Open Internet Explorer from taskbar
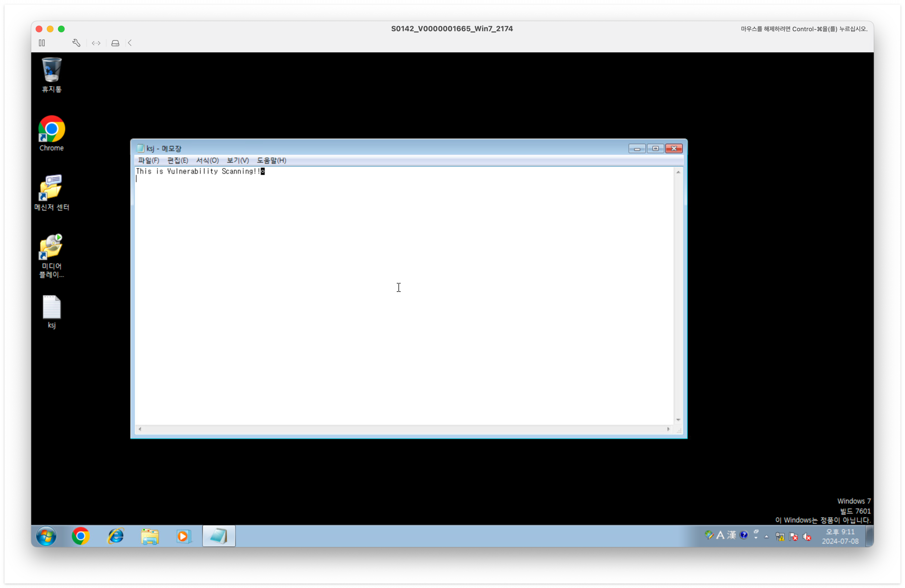This screenshot has height=588, width=905. [x=116, y=536]
